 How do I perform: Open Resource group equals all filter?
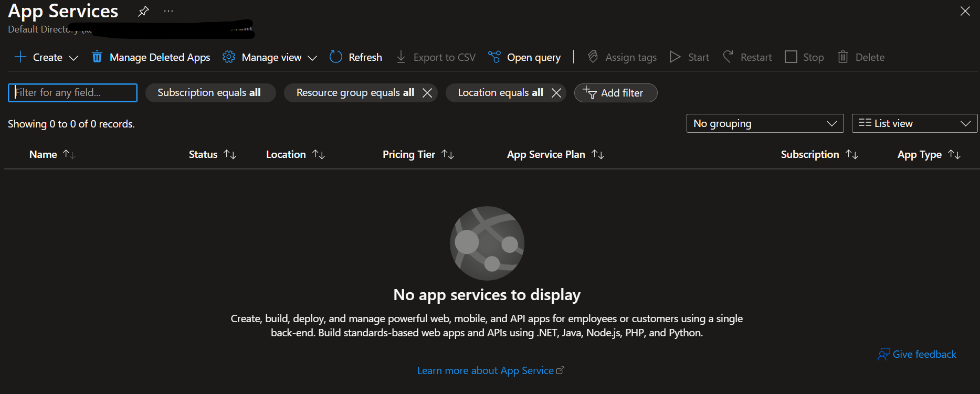coord(355,93)
